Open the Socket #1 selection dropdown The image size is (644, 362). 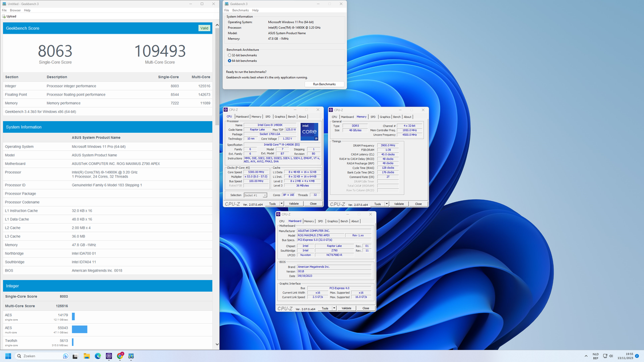[x=255, y=195]
